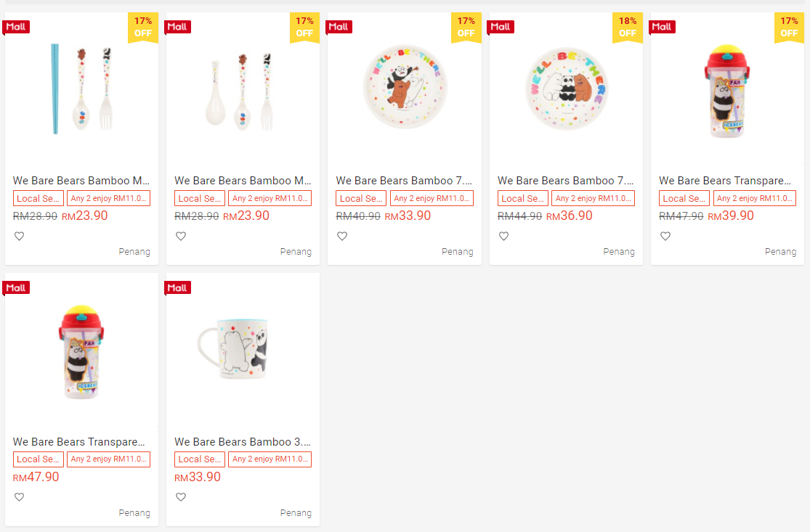The image size is (810, 532).
Task: Like the We Bare Bears mug
Action: [181, 497]
